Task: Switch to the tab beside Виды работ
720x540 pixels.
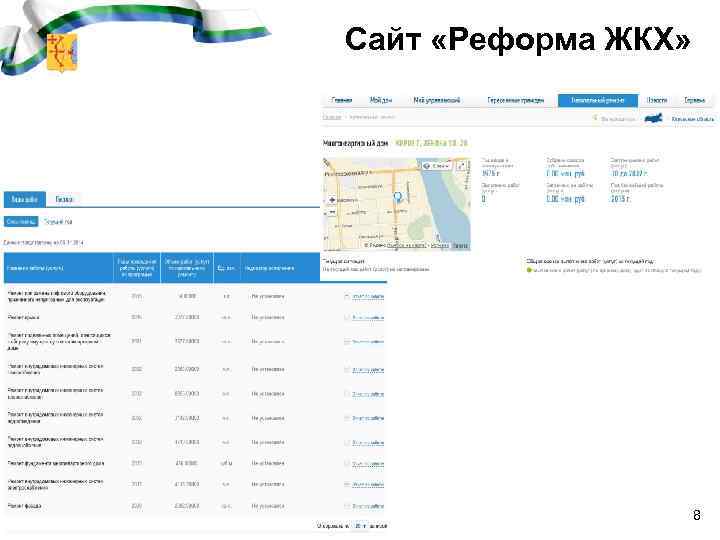Action: pyautogui.click(x=64, y=199)
